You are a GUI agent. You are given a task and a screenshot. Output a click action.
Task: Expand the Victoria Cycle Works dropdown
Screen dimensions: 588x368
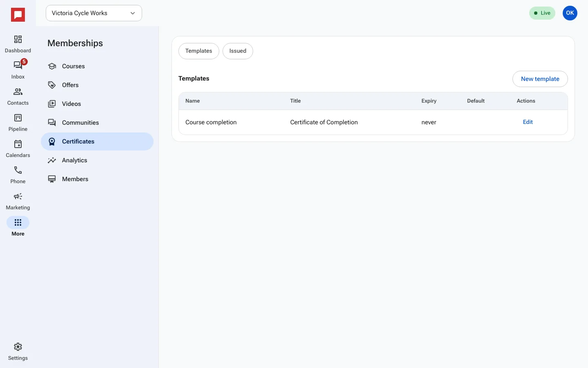click(94, 13)
